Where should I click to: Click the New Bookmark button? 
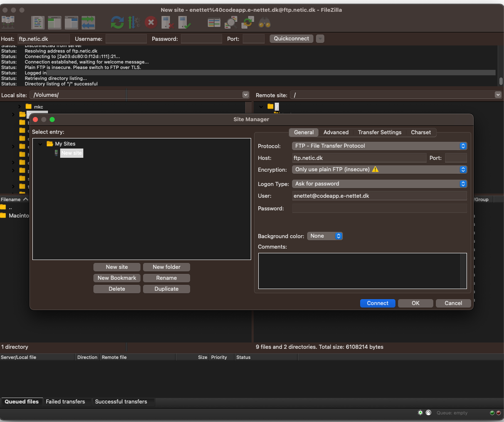coord(117,278)
